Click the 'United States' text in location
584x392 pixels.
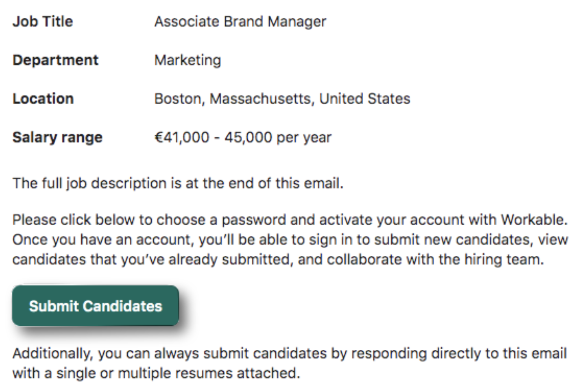365,98
